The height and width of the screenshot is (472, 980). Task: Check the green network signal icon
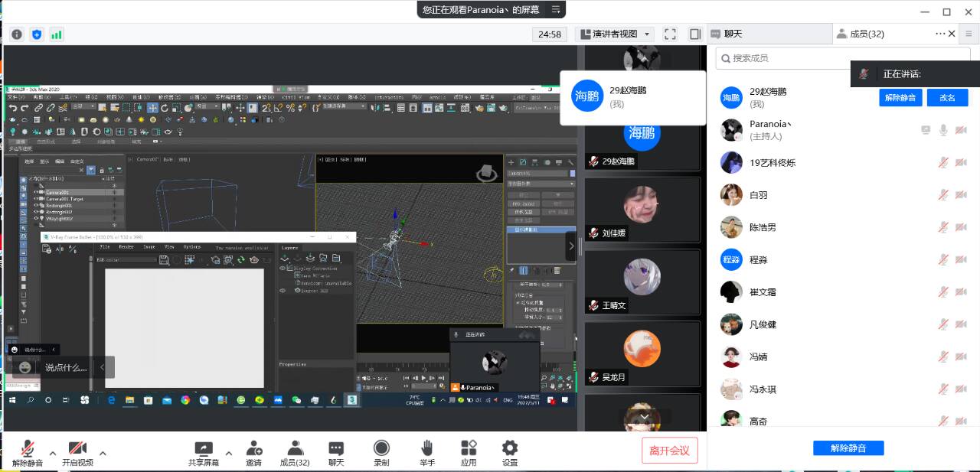(57, 34)
